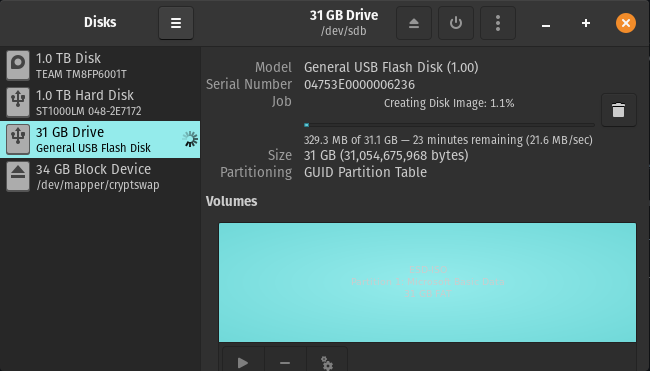The image size is (650, 371).
Task: Power off the 31 GB drive
Action: click(x=456, y=23)
